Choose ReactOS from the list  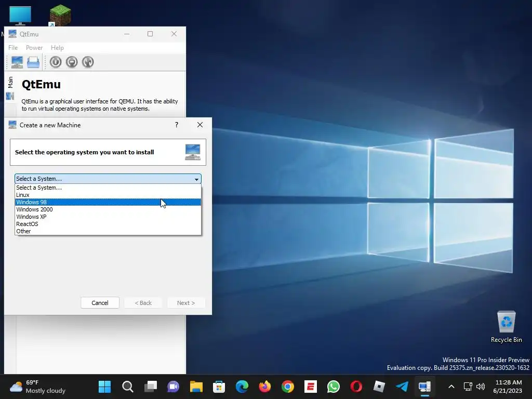click(108, 224)
